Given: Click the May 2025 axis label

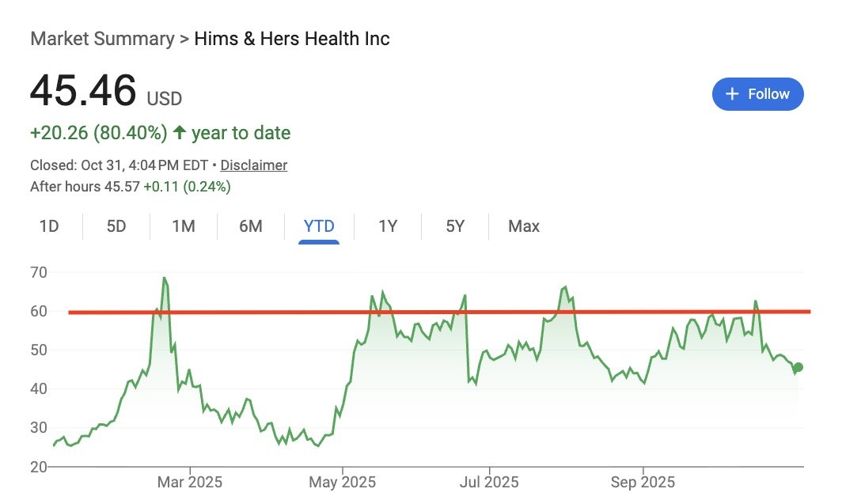Looking at the screenshot, I should [x=342, y=482].
